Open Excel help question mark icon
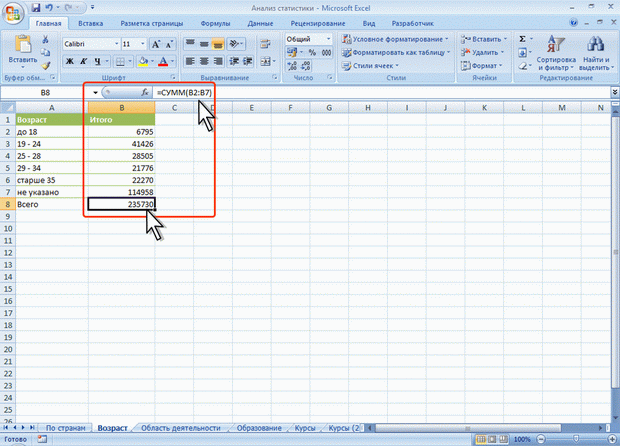Screen dimensions: 620x446 [573, 23]
